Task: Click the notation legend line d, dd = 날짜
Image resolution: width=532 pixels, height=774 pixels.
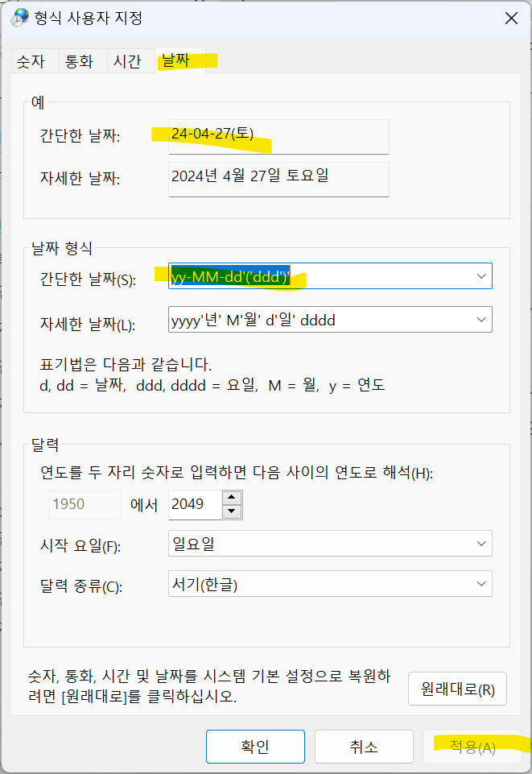Action: pyautogui.click(x=212, y=385)
